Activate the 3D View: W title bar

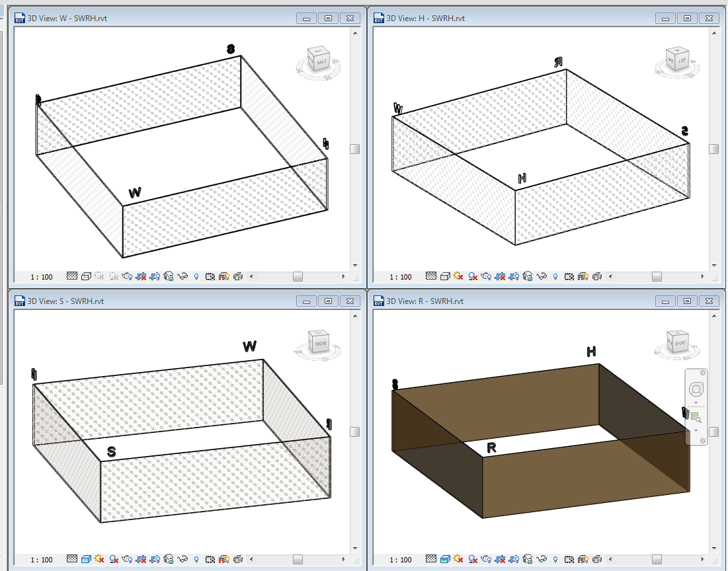(x=186, y=18)
